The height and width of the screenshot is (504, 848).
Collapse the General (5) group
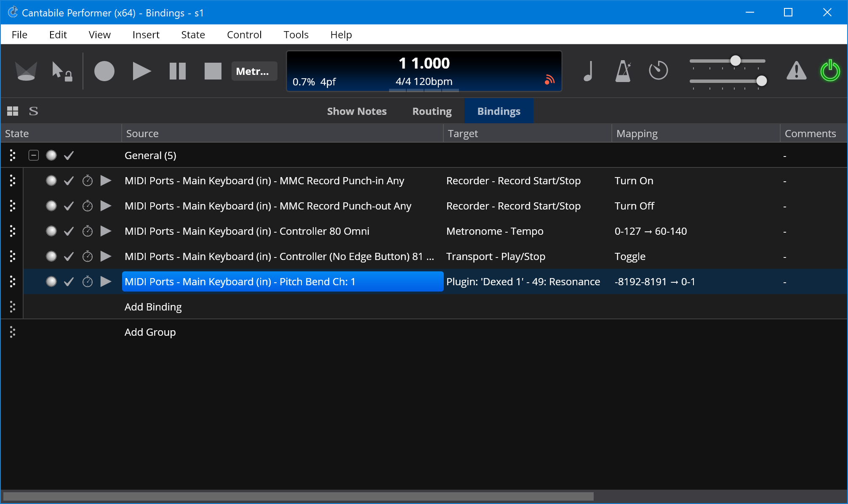[x=34, y=155]
